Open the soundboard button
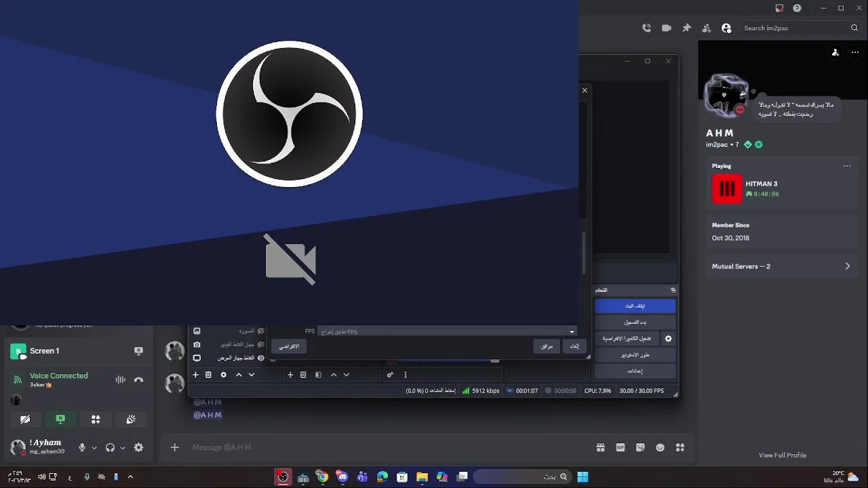The image size is (868, 488). pyautogui.click(x=131, y=420)
